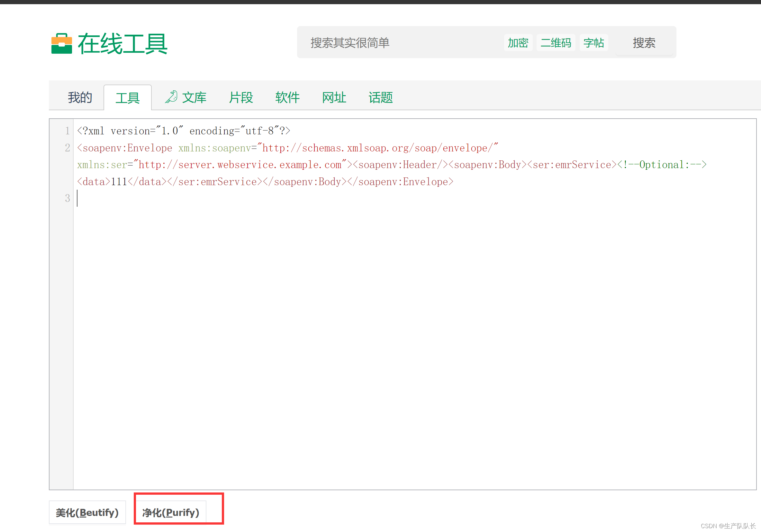Viewport: 761px width, 532px height.
Task: Place cursor on empty line 3
Action: click(232, 198)
